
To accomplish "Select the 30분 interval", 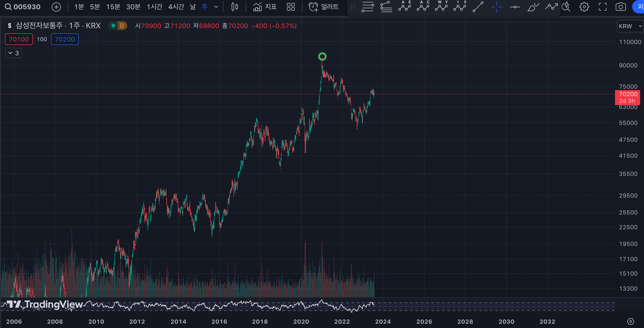I will tap(133, 7).
